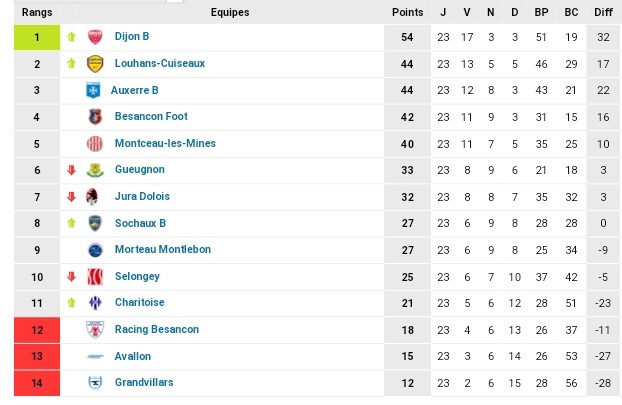
Task: Click the Montceau-les-Mines striped logo
Action: (95, 144)
